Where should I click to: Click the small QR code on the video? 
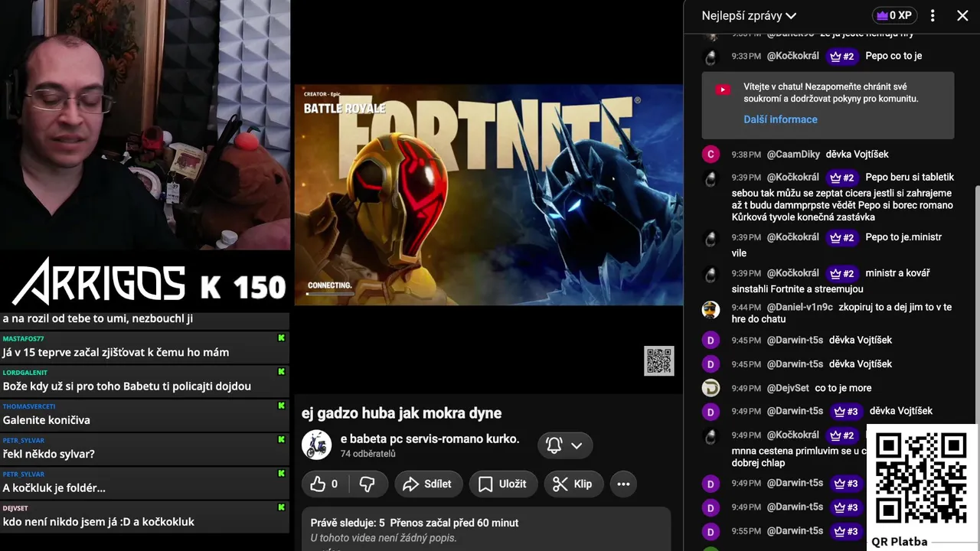(x=659, y=361)
